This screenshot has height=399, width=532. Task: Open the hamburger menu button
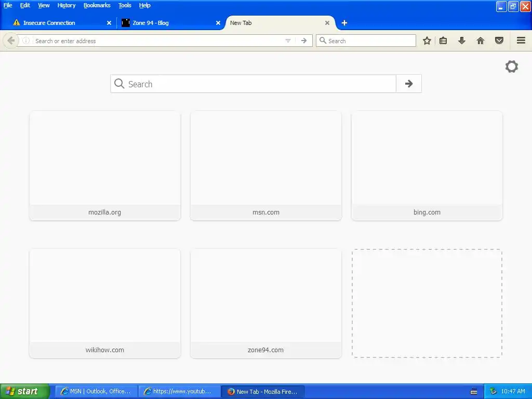click(521, 41)
